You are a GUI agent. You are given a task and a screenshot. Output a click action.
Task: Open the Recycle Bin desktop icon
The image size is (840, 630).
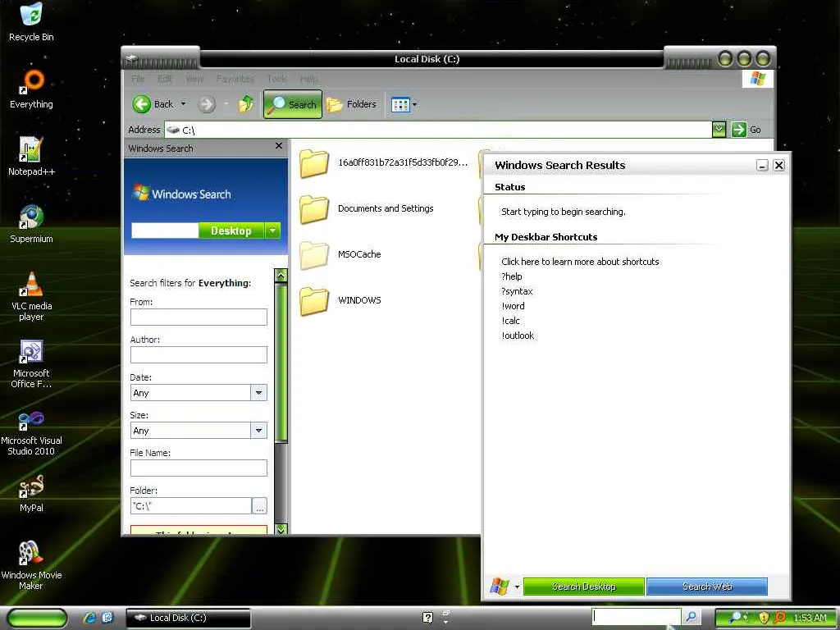(x=31, y=22)
